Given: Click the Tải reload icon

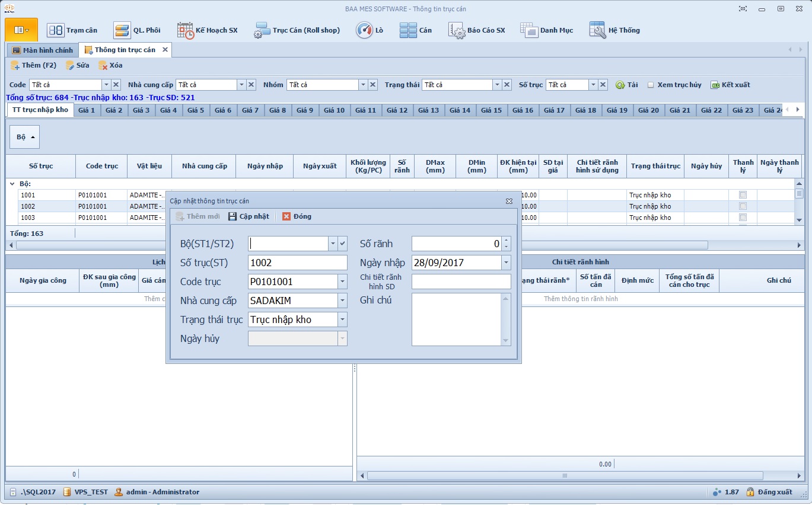Looking at the screenshot, I should (x=620, y=85).
